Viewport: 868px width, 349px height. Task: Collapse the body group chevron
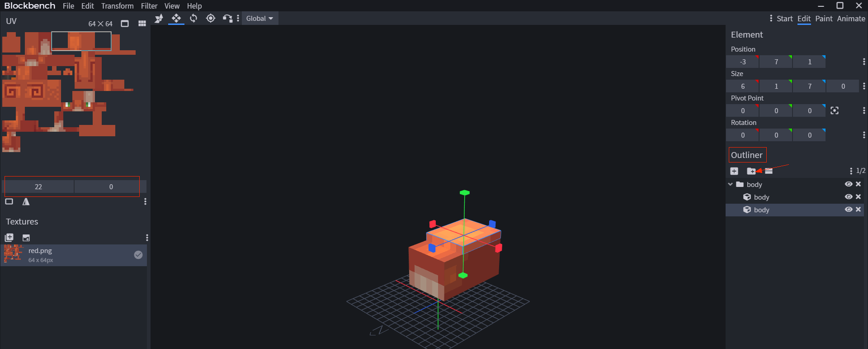[x=730, y=184]
